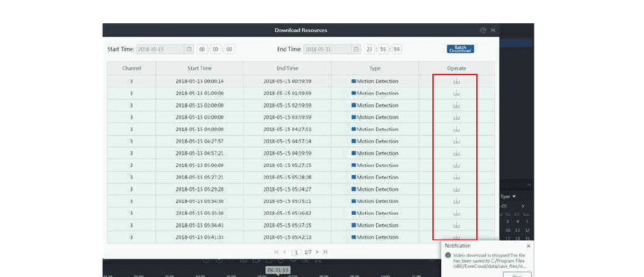Download the recording starting at 04:00:00
Image resolution: width=644 pixels, height=277 pixels.
coord(456,129)
